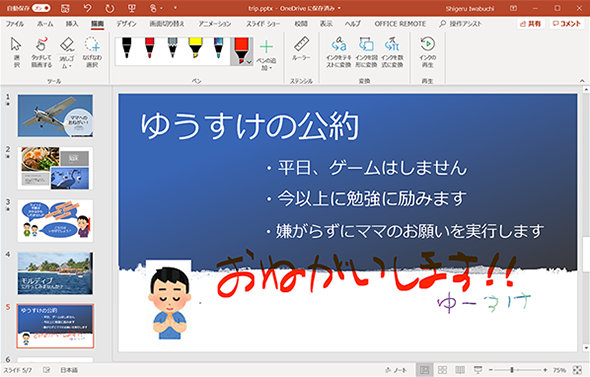The image size is (590, 377).
Task: Select slide 3 speech bubbles thumbnail
Action: tap(55, 221)
